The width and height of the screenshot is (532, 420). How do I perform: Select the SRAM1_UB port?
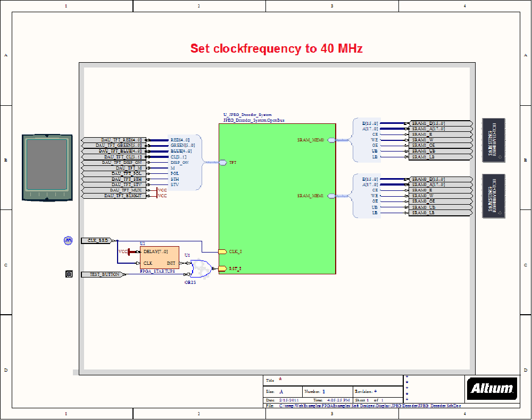click(440, 151)
